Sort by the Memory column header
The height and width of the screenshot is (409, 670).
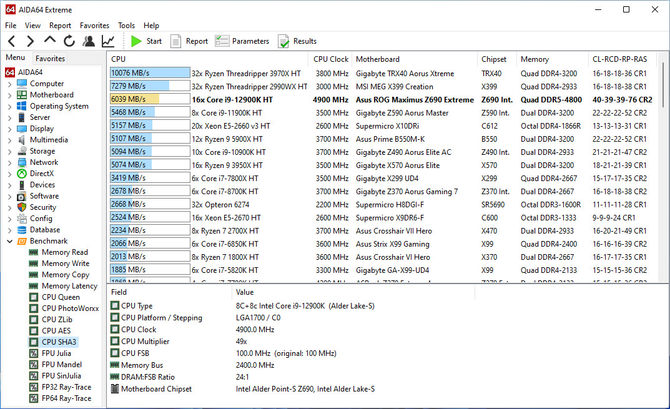(552, 59)
